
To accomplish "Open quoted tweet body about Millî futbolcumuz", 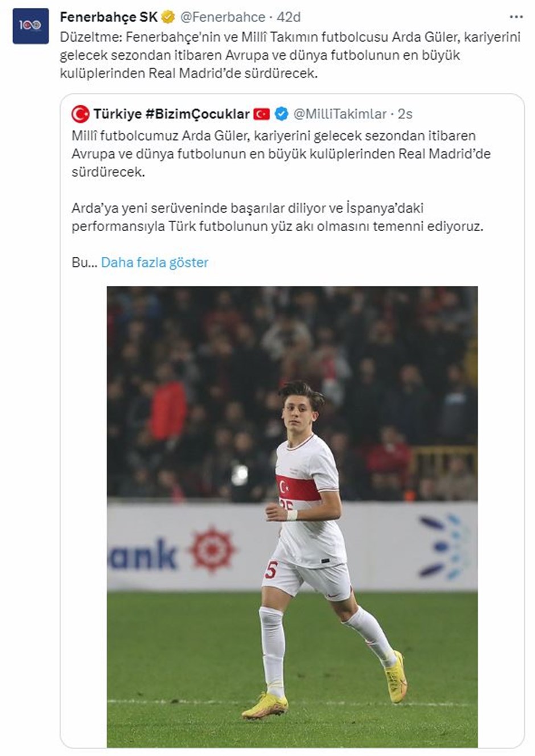I will 281,154.
